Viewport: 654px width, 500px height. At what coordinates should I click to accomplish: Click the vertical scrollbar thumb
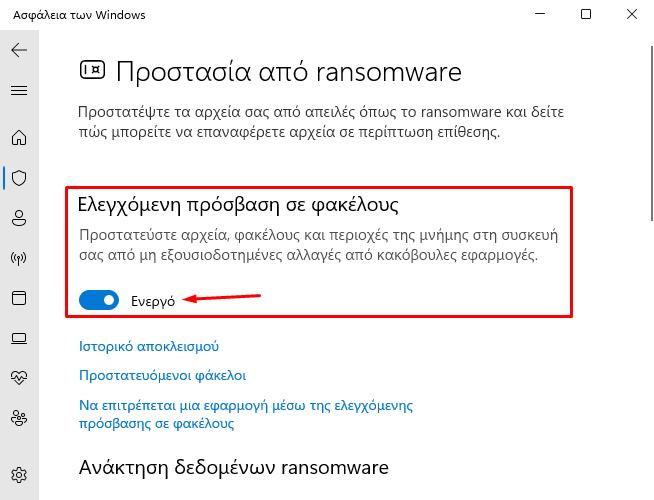pyautogui.click(x=651, y=133)
